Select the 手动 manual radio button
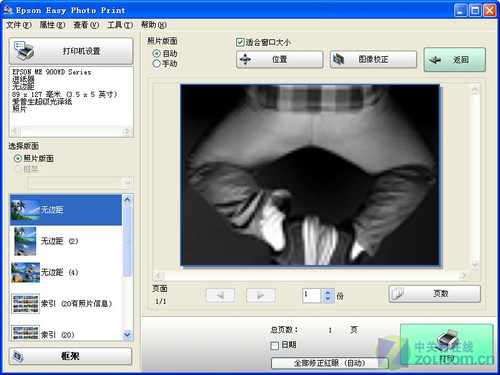This screenshot has height=375, width=500. point(156,63)
